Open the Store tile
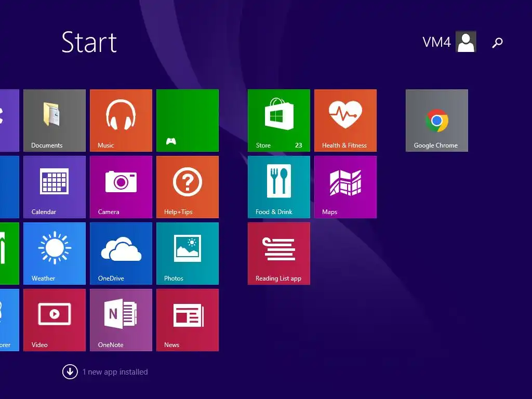 tap(278, 121)
